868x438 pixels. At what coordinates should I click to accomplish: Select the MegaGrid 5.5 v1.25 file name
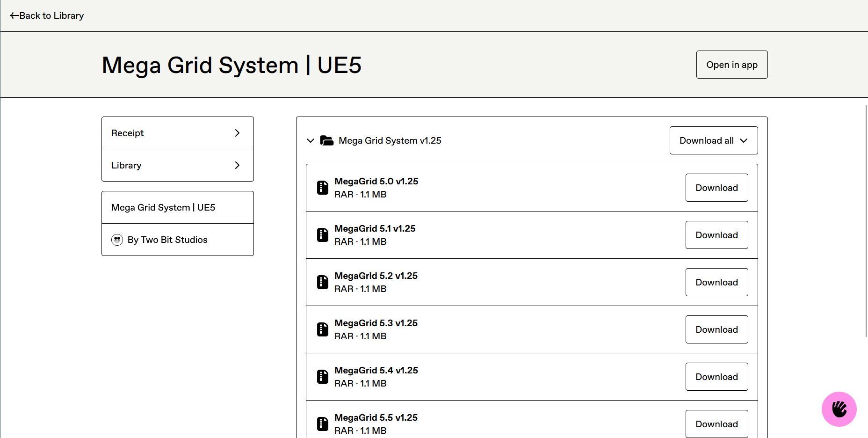[x=376, y=417]
